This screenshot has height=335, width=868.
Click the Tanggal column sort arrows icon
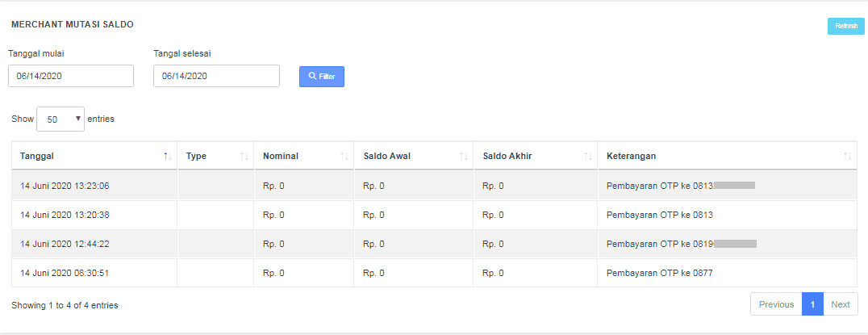coord(167,156)
